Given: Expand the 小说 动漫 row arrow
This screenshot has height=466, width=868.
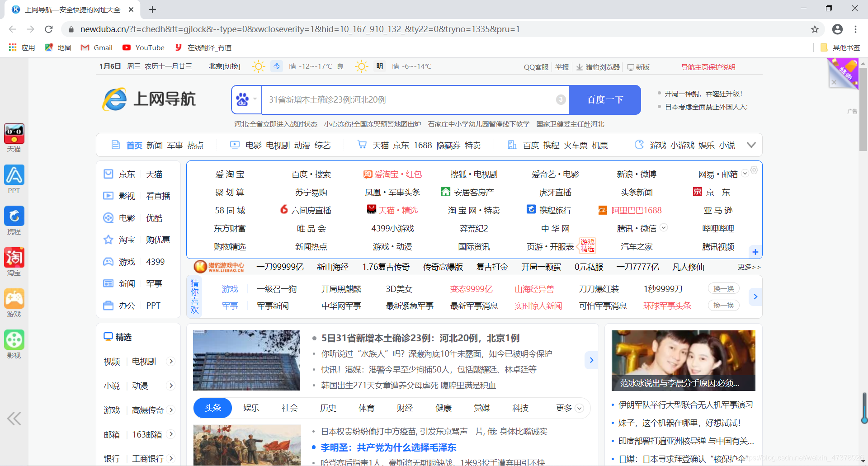Looking at the screenshot, I should point(171,386).
